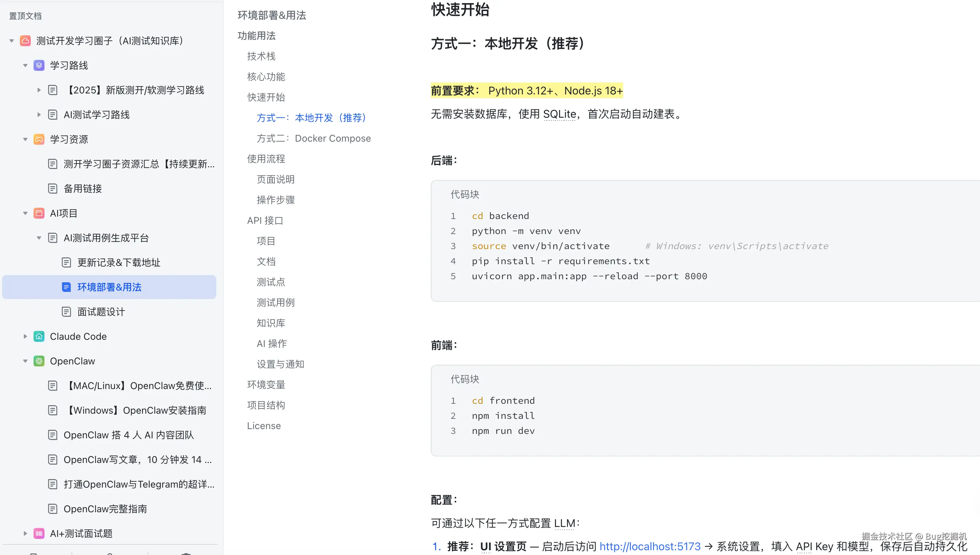The width and height of the screenshot is (980, 555).
Task: Click the document icon beside OpenClaw完整指南
Action: point(53,508)
